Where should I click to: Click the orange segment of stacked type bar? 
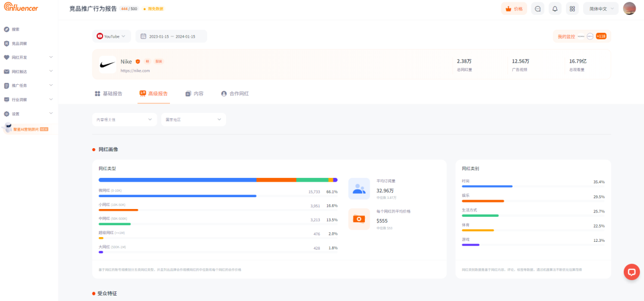(x=277, y=180)
